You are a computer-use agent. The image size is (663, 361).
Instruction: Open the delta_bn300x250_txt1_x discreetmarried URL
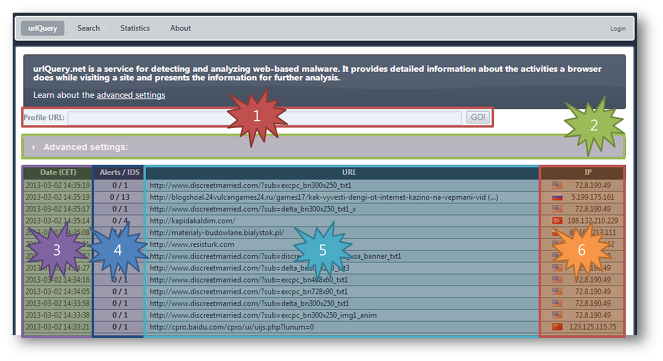[252, 209]
